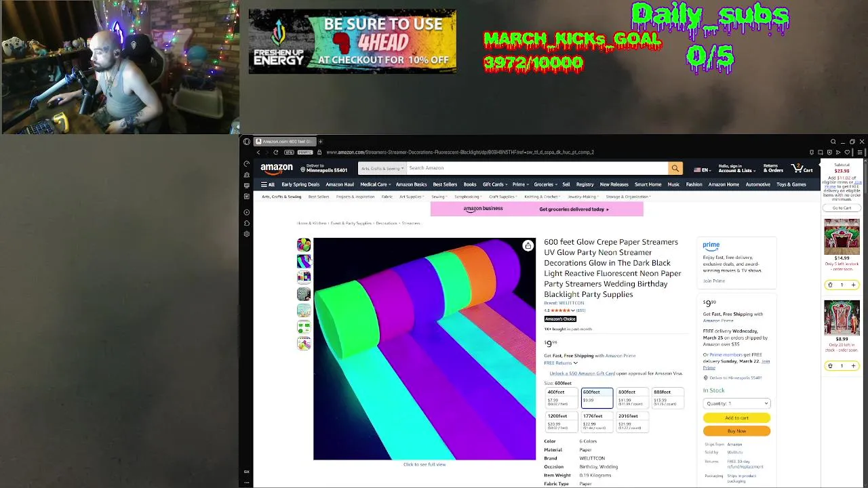Open the Medical Care dropdown
The image size is (868, 488).
pos(375,184)
